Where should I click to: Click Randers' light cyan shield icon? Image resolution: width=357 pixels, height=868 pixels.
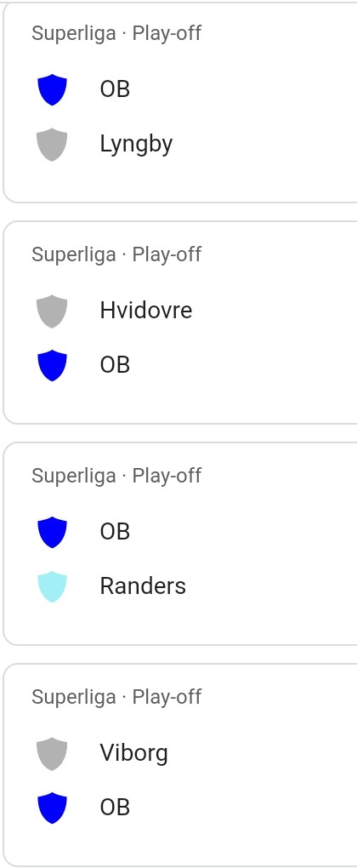[x=52, y=587]
